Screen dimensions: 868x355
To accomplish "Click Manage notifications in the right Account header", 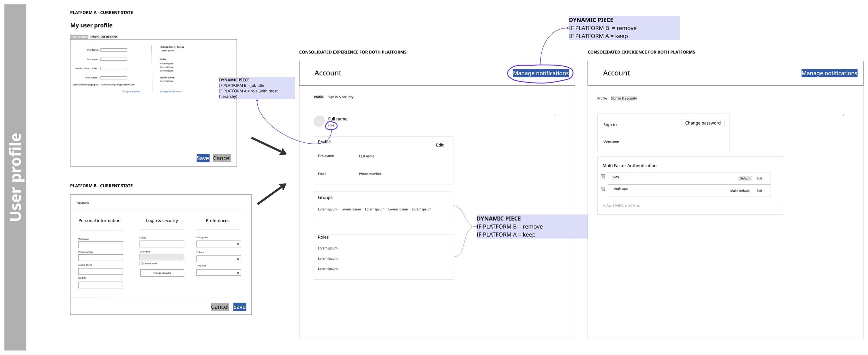I will [x=829, y=73].
